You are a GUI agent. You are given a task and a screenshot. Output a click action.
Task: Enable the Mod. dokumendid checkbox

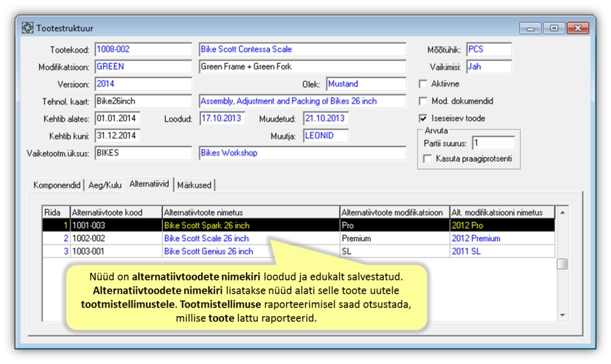tap(423, 101)
